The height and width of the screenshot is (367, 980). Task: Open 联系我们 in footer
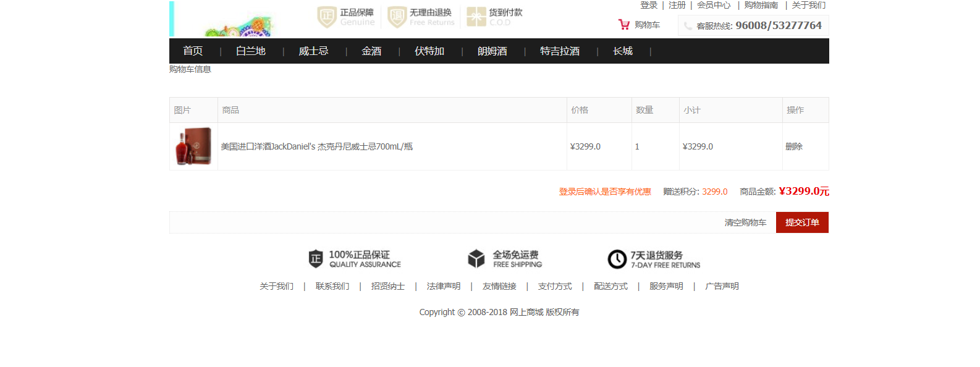332,286
